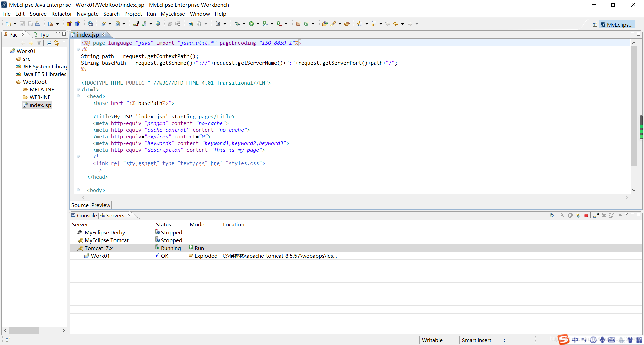
Task: Open Package Explorer view menu triangle
Action: click(x=64, y=42)
